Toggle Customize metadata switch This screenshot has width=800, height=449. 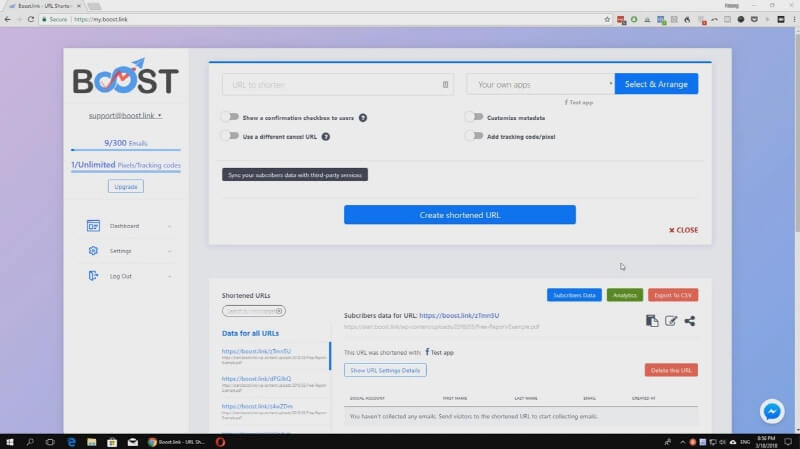pyautogui.click(x=475, y=117)
